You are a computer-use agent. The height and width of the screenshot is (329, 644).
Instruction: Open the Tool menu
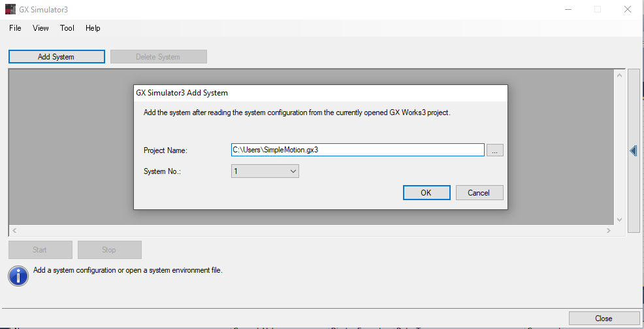point(67,28)
